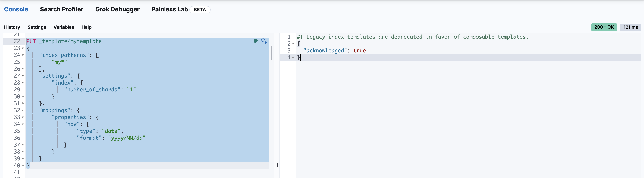
Task: Click the PUT _template/mytemplate request line
Action: [x=64, y=41]
